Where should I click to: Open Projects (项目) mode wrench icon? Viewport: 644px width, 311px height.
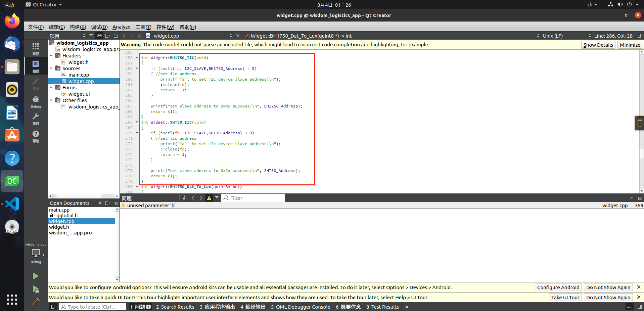coord(36,119)
